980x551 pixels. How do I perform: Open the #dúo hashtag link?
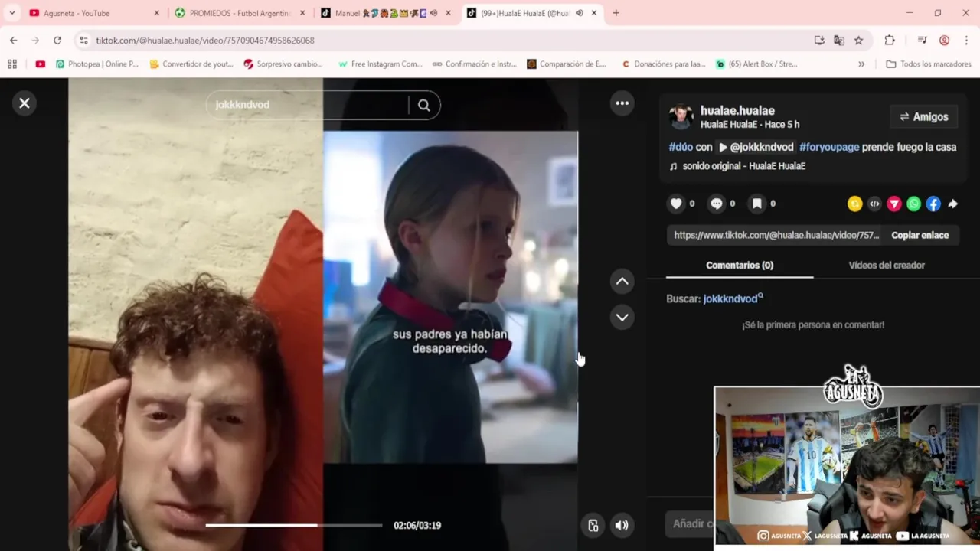(681, 147)
